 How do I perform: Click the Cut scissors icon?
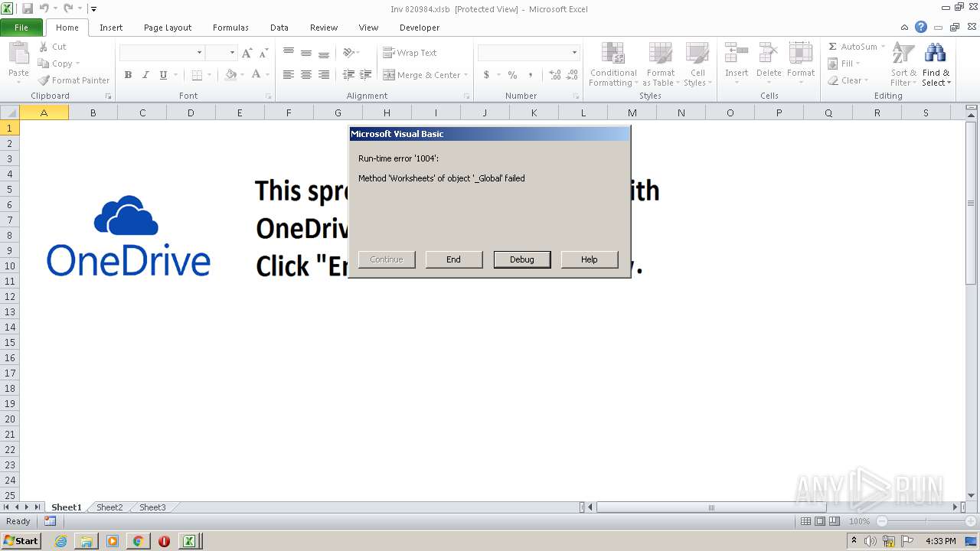click(x=44, y=47)
